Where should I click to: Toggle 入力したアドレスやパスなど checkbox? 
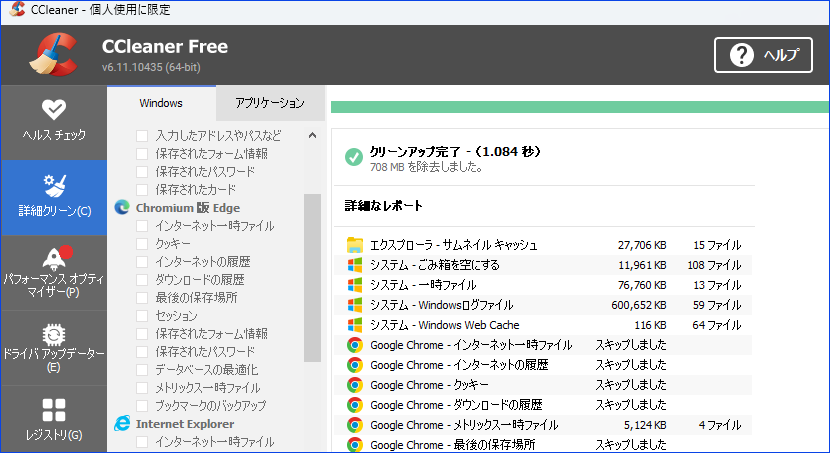click(142, 135)
